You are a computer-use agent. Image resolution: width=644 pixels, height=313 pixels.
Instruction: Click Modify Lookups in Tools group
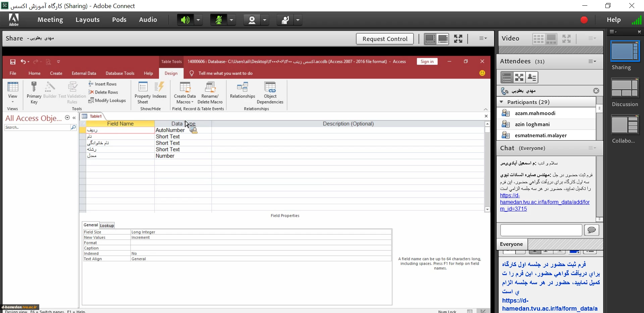(x=107, y=100)
